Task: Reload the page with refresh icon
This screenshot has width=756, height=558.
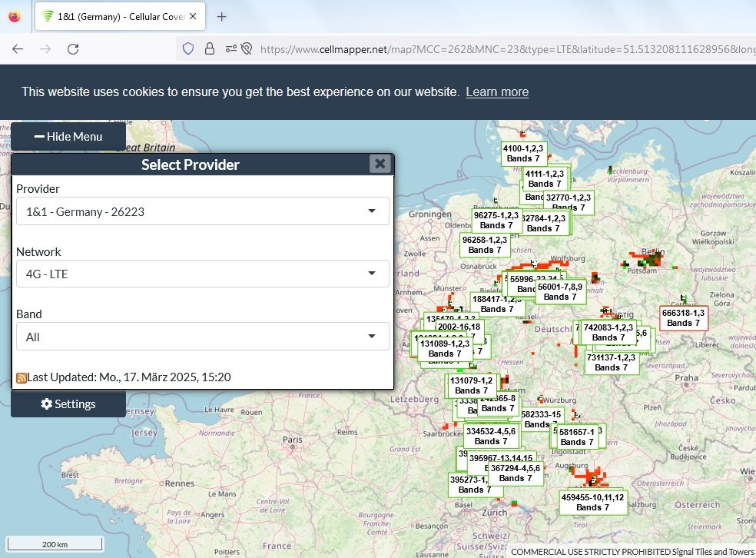Action: tap(73, 48)
